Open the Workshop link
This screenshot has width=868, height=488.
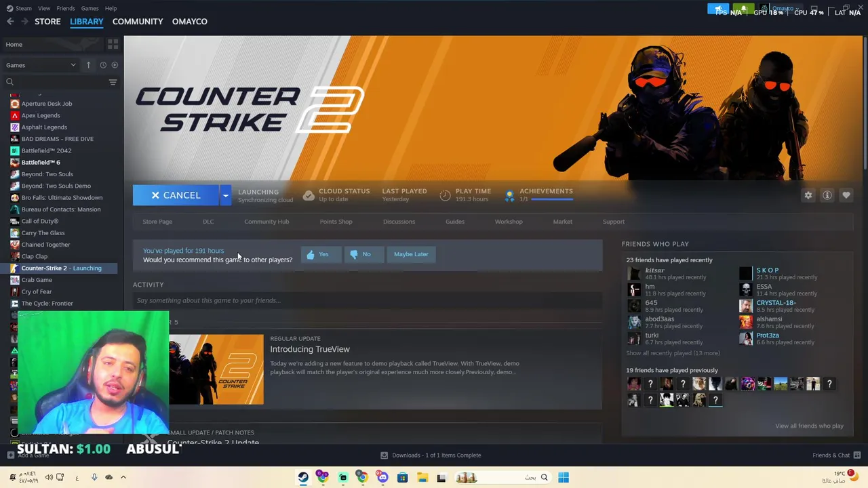pyautogui.click(x=509, y=222)
